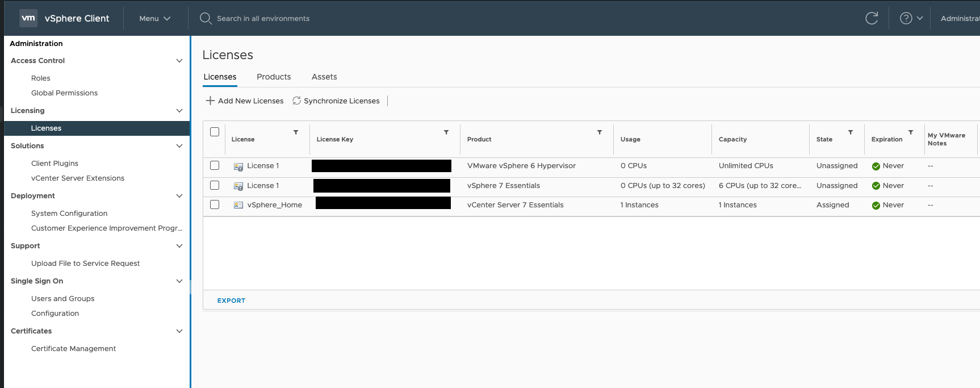Open the help question mark icon
The image size is (980, 388).
(x=906, y=18)
